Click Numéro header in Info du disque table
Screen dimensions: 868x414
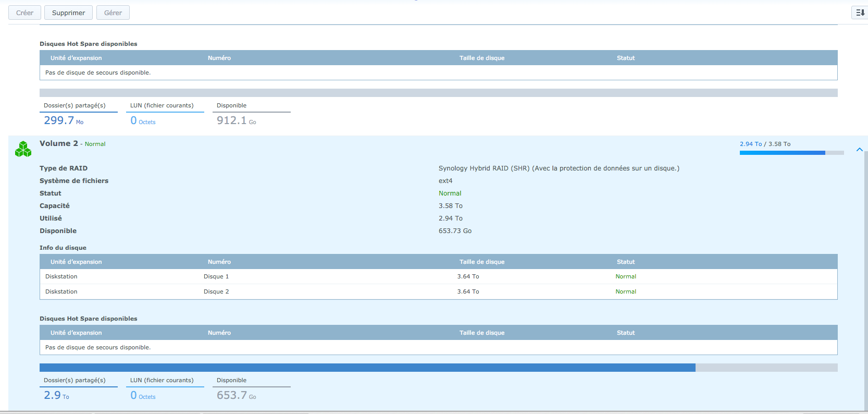[x=219, y=262]
